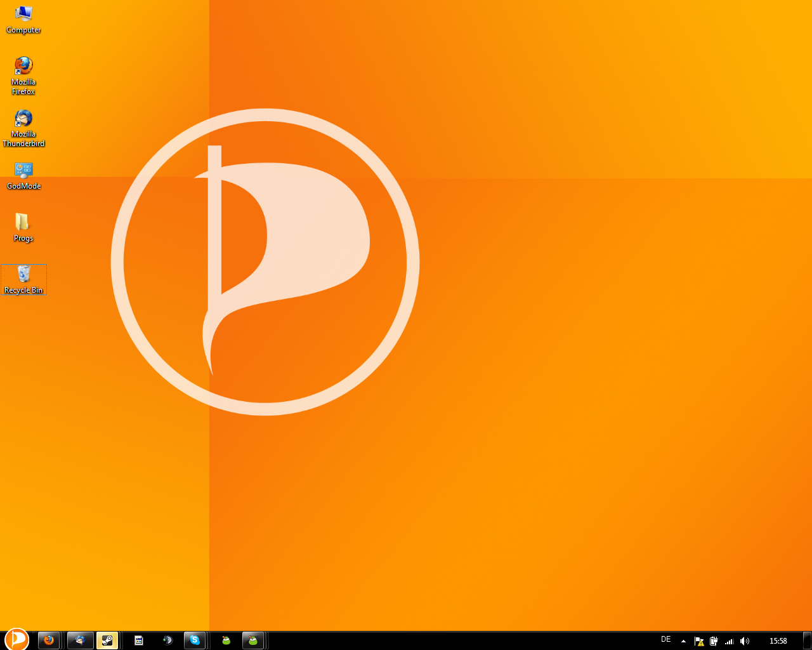Select the Mozilla Thunderbird desktop shortcut
The width and height of the screenshot is (812, 650).
coord(23,127)
